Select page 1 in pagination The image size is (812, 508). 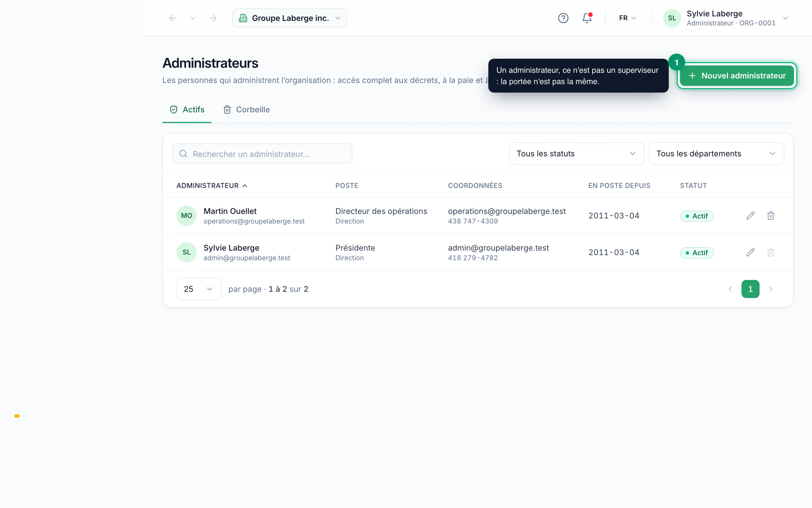750,289
